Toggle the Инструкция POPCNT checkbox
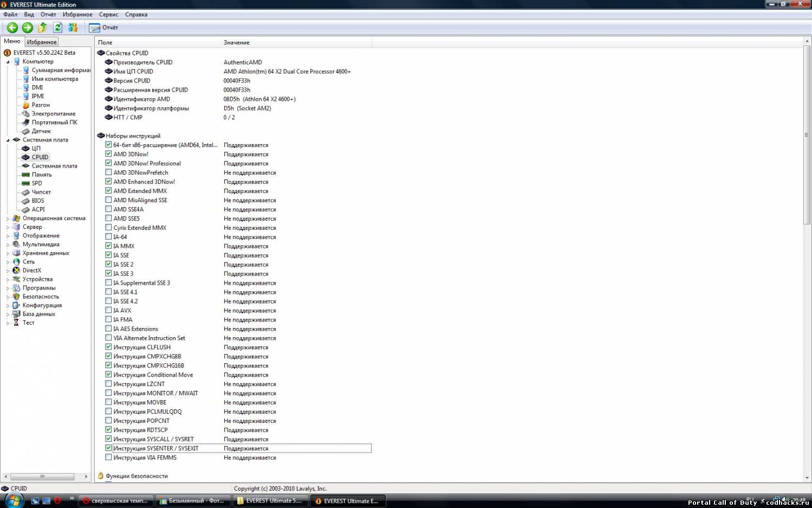 point(108,421)
